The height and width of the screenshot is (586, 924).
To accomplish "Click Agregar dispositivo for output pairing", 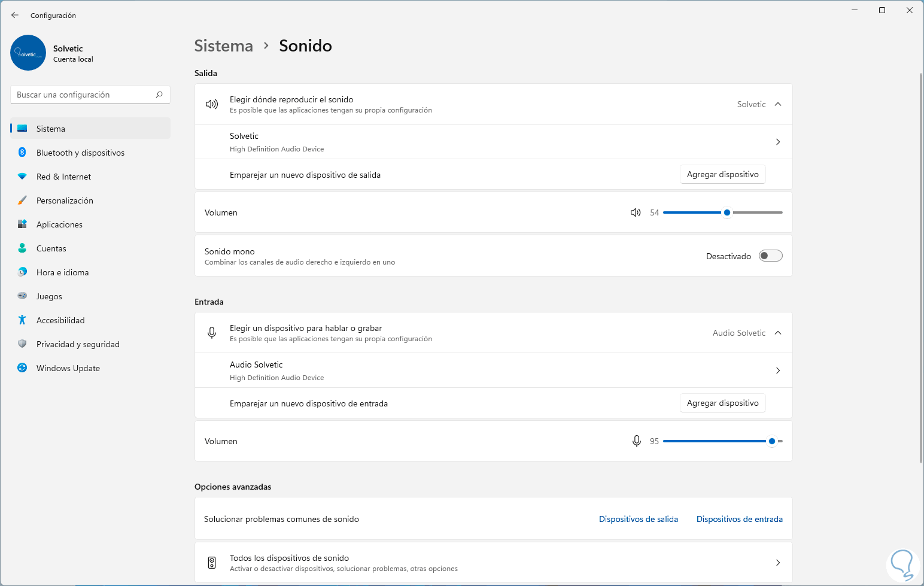I will tap(722, 174).
